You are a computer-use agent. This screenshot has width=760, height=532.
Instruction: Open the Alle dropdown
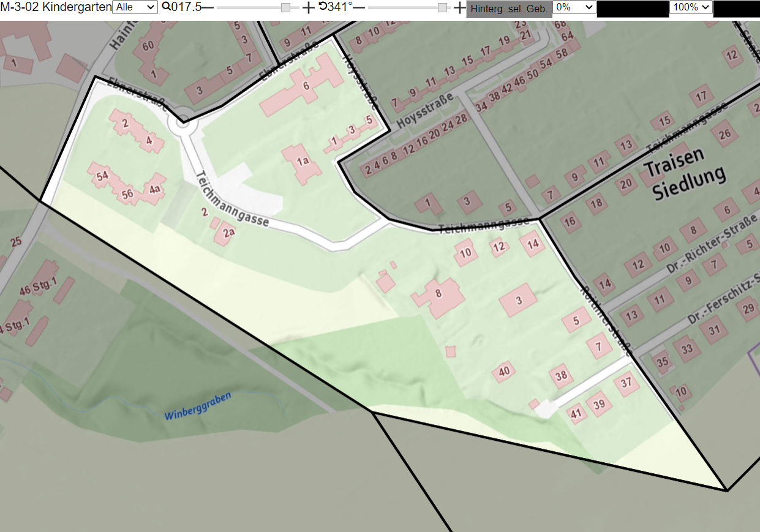point(135,7)
